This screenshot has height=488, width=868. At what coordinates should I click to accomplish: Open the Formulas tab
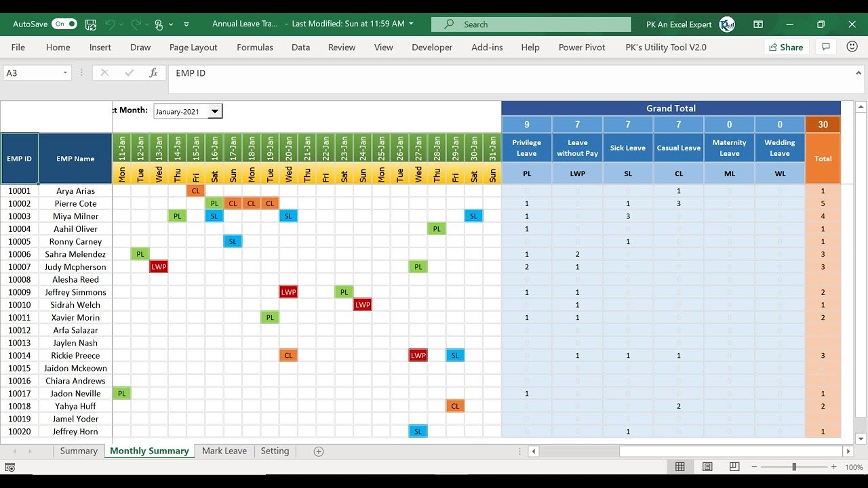255,47
